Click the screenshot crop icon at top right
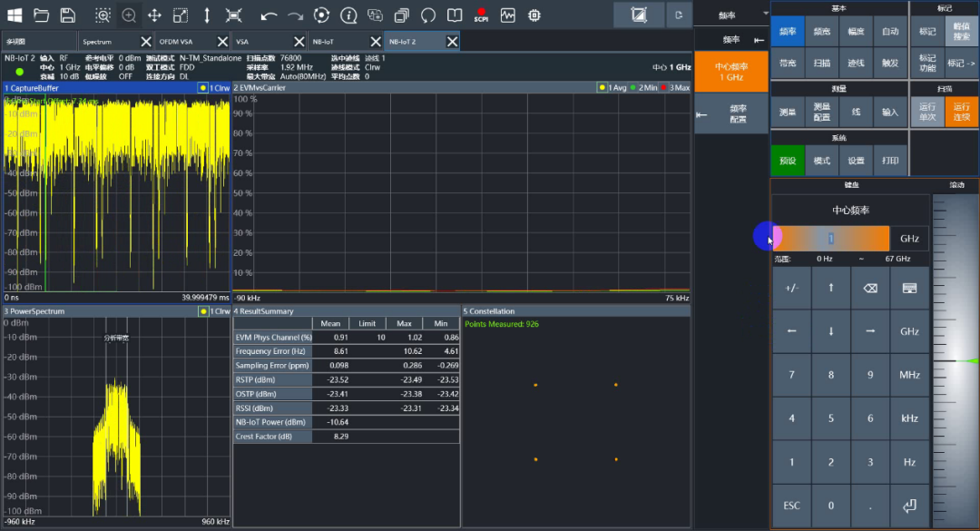This screenshot has height=531, width=980. click(x=639, y=15)
